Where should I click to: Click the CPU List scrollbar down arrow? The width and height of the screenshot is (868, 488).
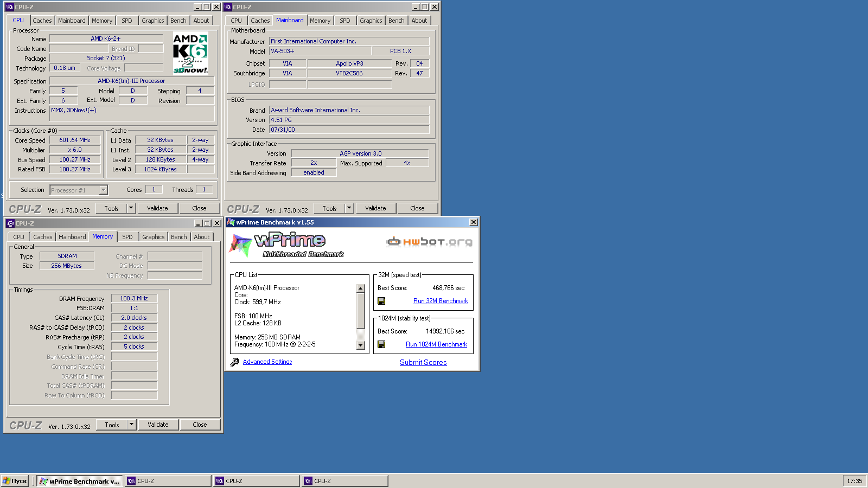tap(361, 345)
